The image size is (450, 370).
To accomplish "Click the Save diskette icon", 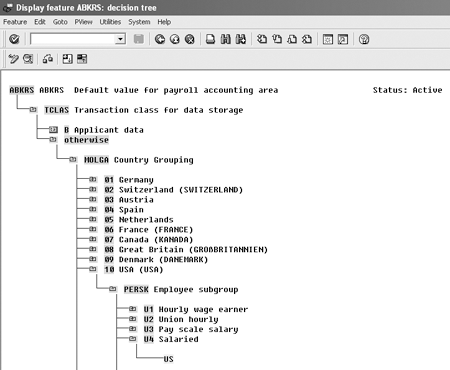I will tap(139, 39).
